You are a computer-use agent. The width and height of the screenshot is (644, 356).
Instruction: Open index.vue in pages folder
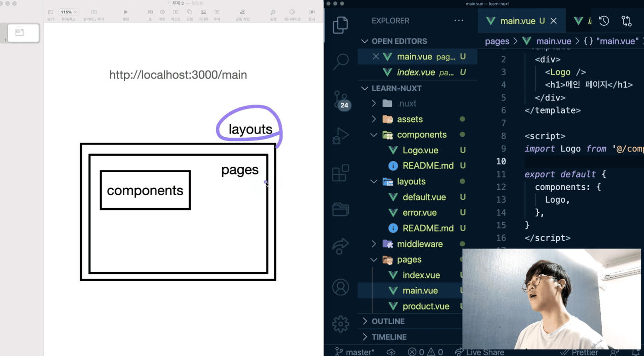tap(421, 275)
